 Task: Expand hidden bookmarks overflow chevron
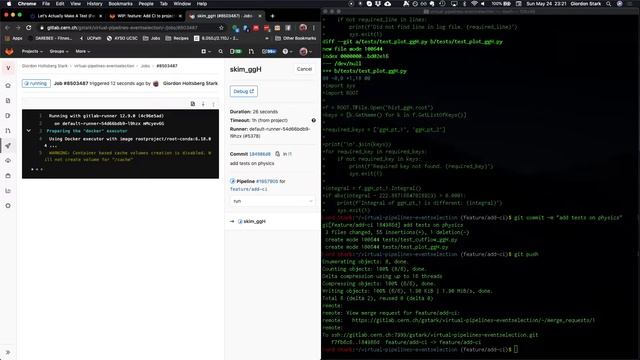click(267, 38)
